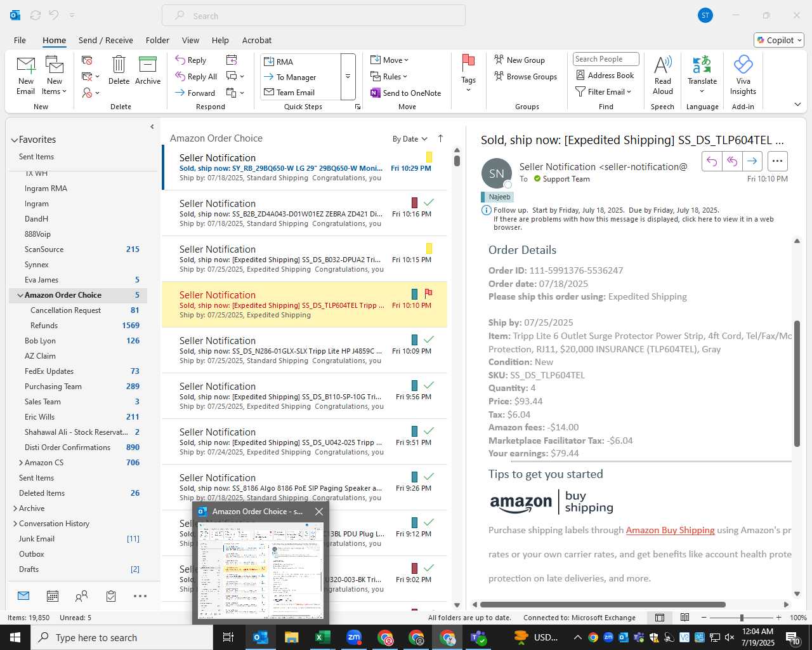The height and width of the screenshot is (650, 812).
Task: Expand the Conversation History folder
Action: point(15,524)
